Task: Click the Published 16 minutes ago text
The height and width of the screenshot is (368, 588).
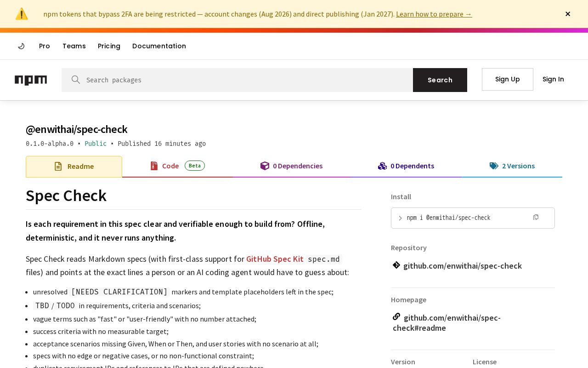Action: [x=162, y=144]
